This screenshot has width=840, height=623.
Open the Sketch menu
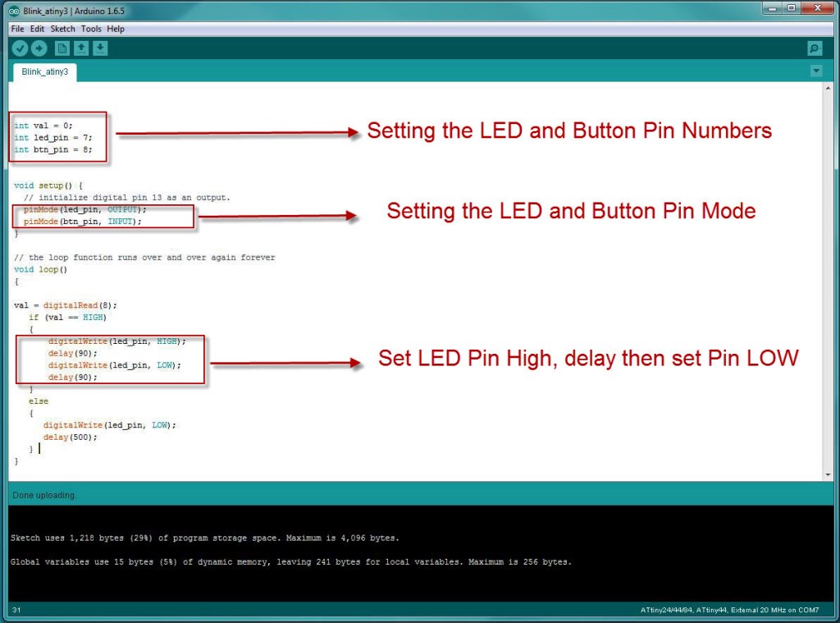62,29
